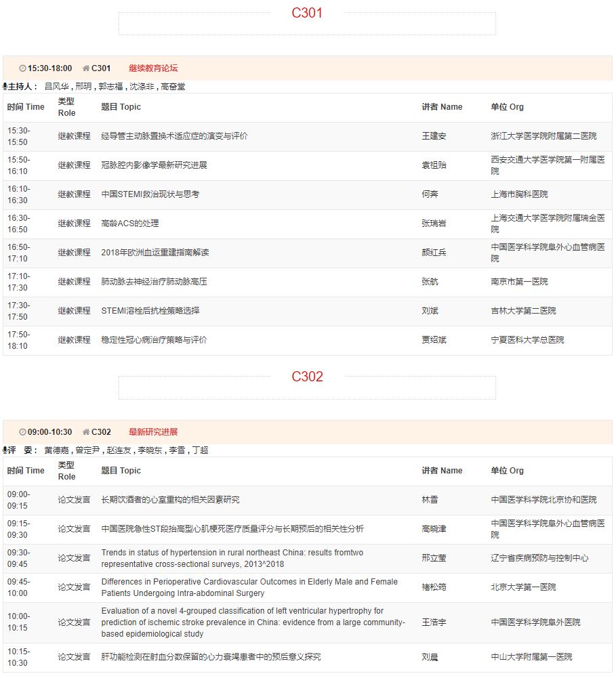Click organization 南京市第一医院
The image size is (616, 678).
(x=519, y=282)
